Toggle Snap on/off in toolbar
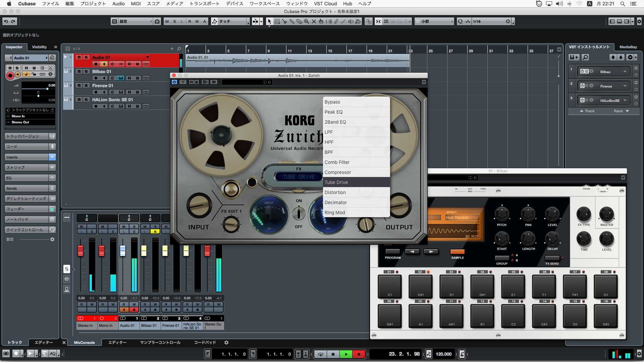Screen dimensions: 644x362 coord(378,21)
